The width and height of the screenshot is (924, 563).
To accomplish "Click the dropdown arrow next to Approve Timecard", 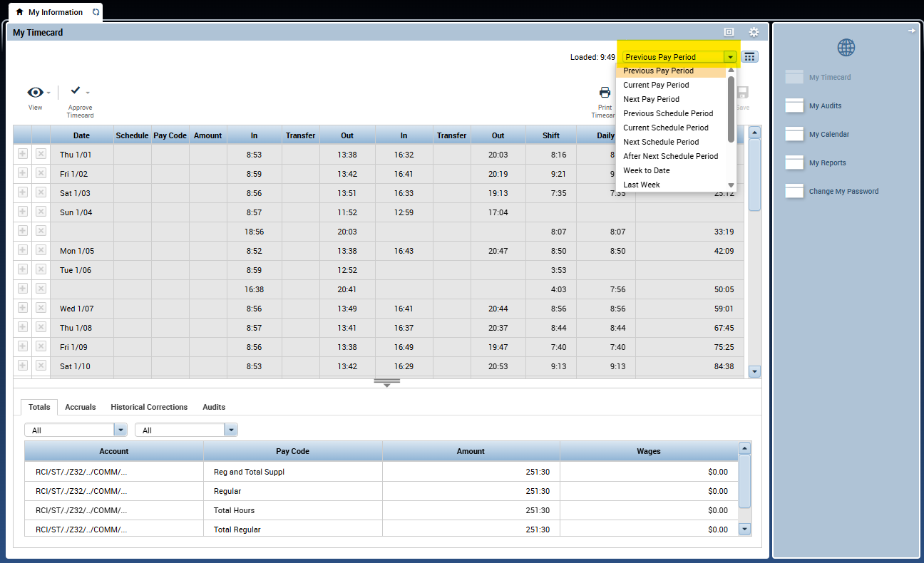I will click(x=88, y=92).
